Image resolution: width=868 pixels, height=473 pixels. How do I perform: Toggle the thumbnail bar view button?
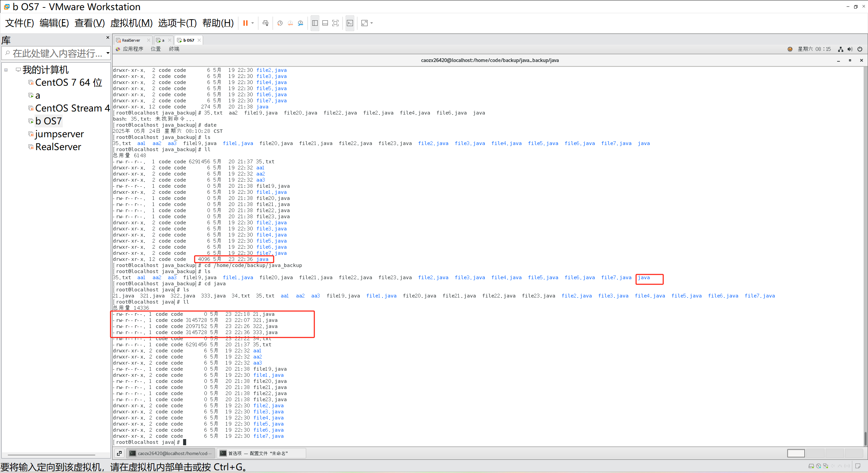[x=325, y=23]
